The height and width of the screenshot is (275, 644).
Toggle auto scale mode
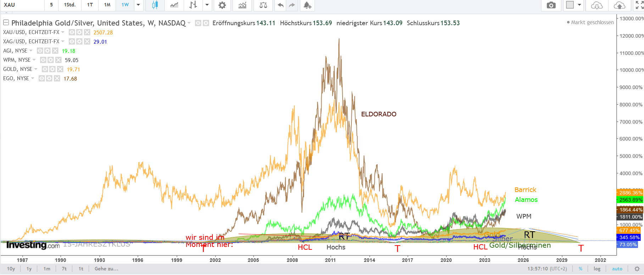[617, 269]
